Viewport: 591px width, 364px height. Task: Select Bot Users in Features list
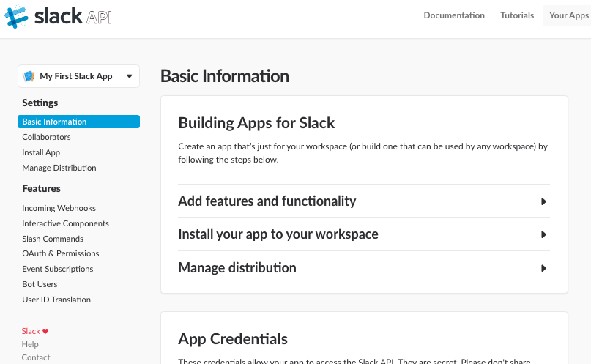[x=40, y=284]
